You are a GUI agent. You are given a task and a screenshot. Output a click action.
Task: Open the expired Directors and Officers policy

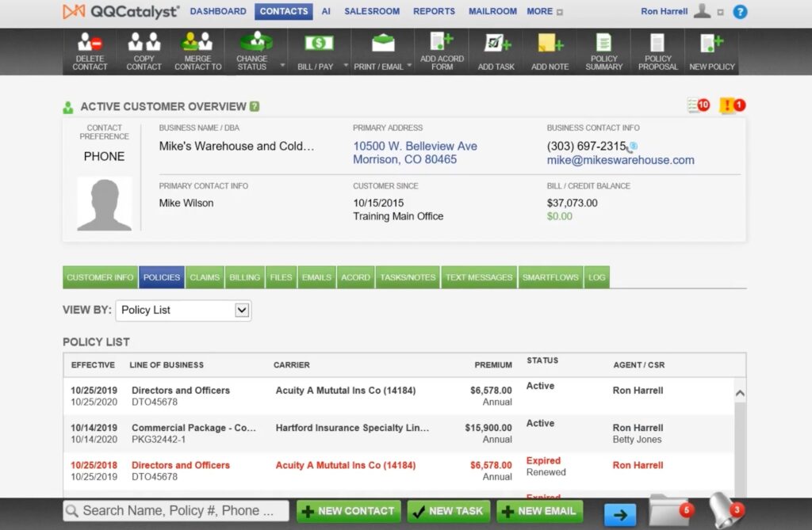point(399,471)
